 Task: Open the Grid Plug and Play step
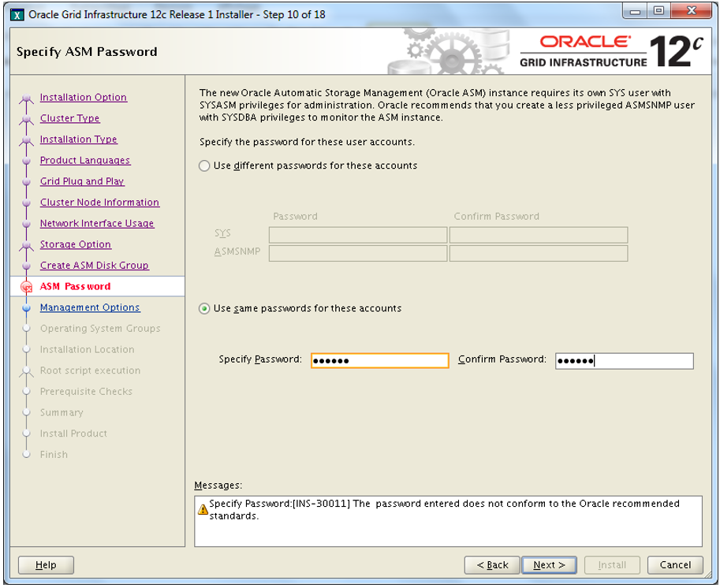[x=82, y=181]
